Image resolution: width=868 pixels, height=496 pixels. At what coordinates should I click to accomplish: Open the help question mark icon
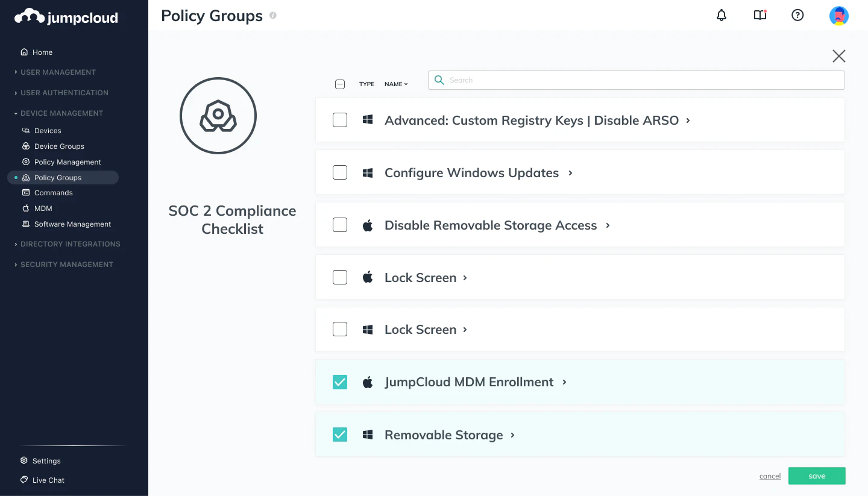click(x=797, y=15)
